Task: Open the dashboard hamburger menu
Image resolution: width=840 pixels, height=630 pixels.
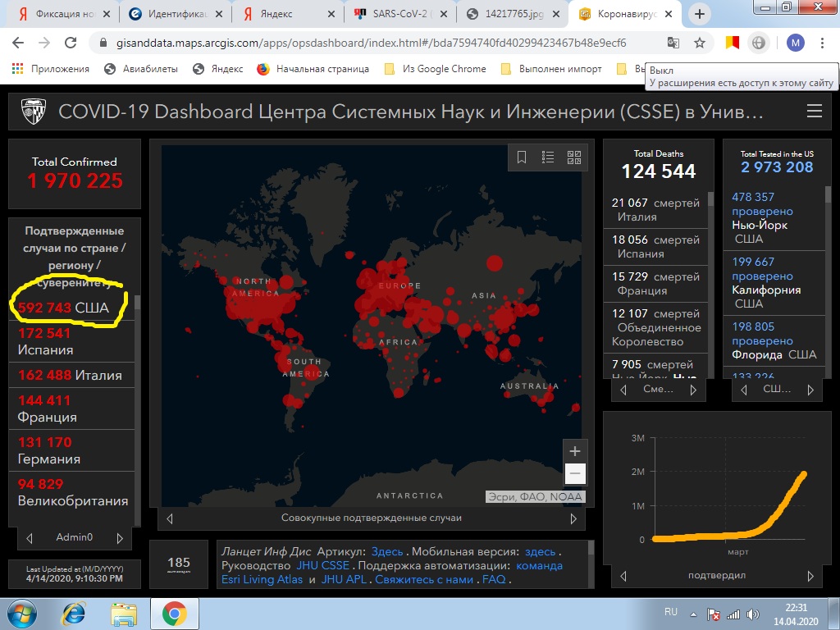Action: tap(815, 111)
